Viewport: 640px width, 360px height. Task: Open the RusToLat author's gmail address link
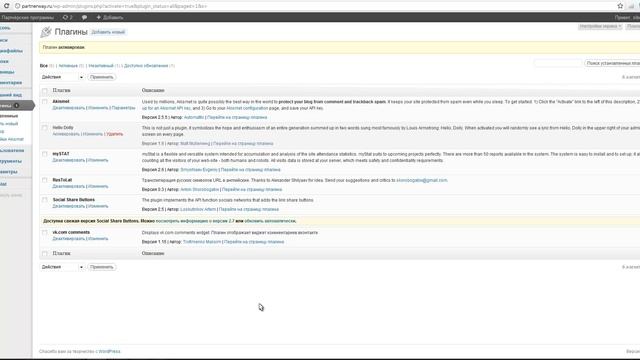click(422, 180)
